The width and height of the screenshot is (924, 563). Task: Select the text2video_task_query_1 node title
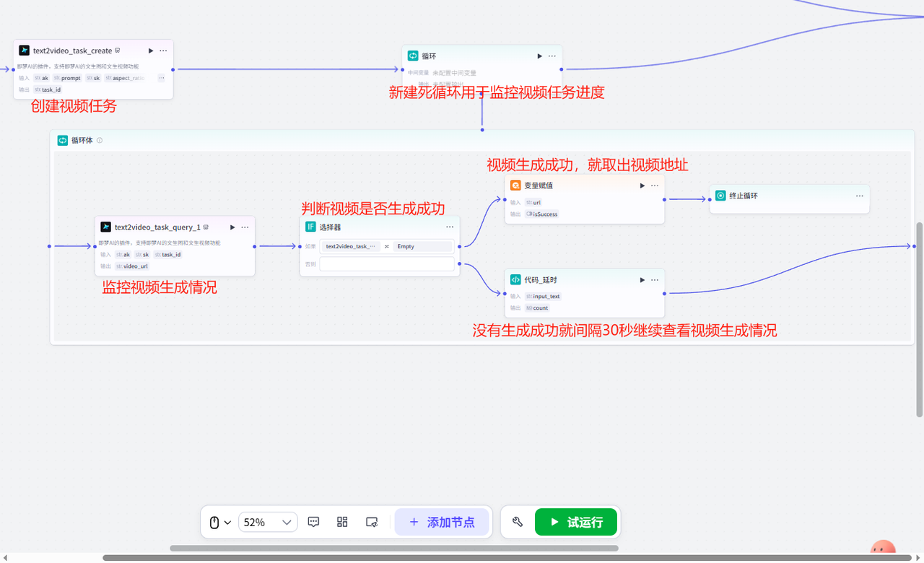[157, 227]
